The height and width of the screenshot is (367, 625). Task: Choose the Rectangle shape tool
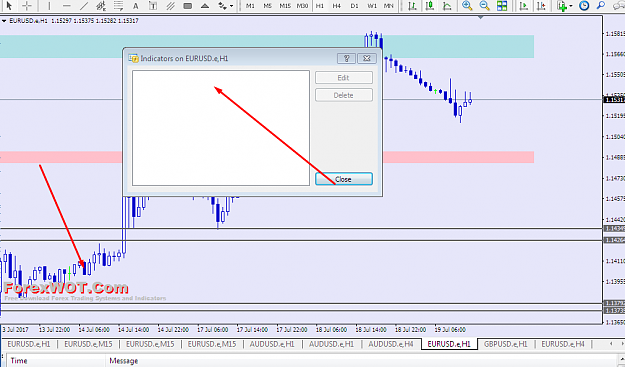(x=187, y=6)
